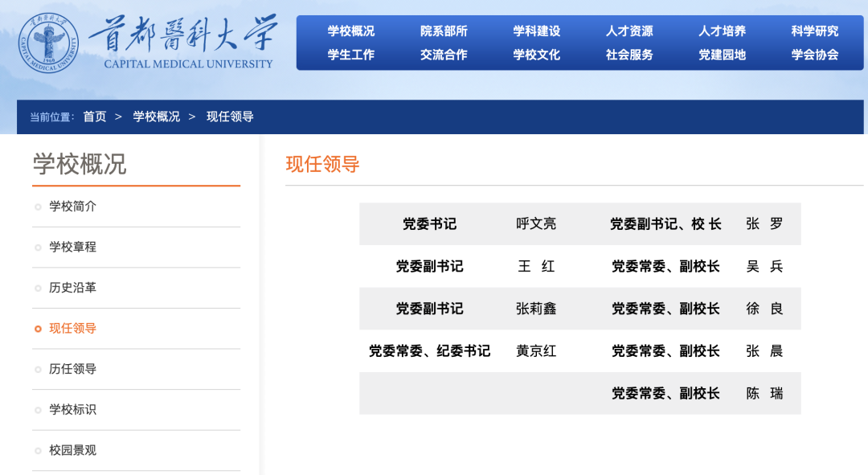Open the 院系部所 navigation menu

pyautogui.click(x=444, y=31)
